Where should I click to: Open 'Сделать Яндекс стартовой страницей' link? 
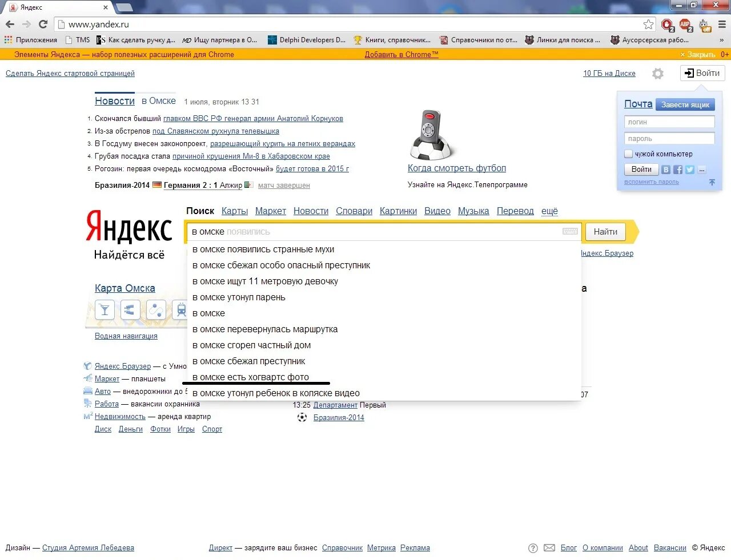[70, 74]
